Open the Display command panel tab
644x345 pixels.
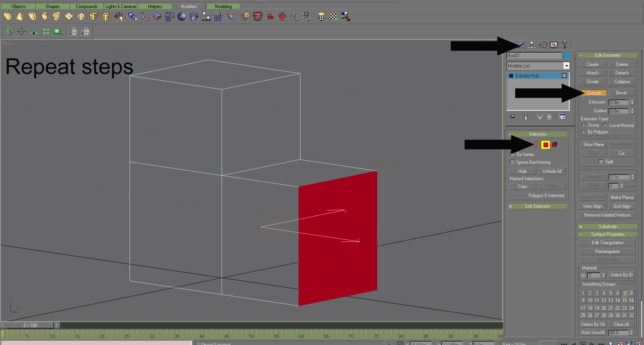point(554,45)
